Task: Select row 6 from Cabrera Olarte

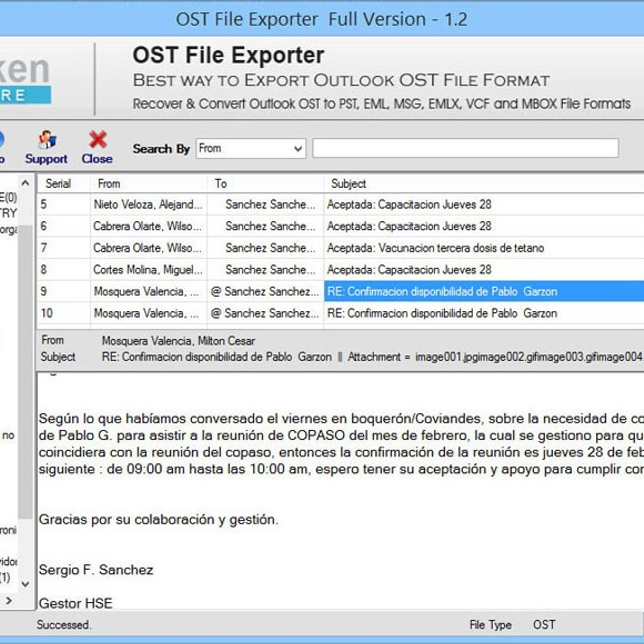Action: [341, 226]
